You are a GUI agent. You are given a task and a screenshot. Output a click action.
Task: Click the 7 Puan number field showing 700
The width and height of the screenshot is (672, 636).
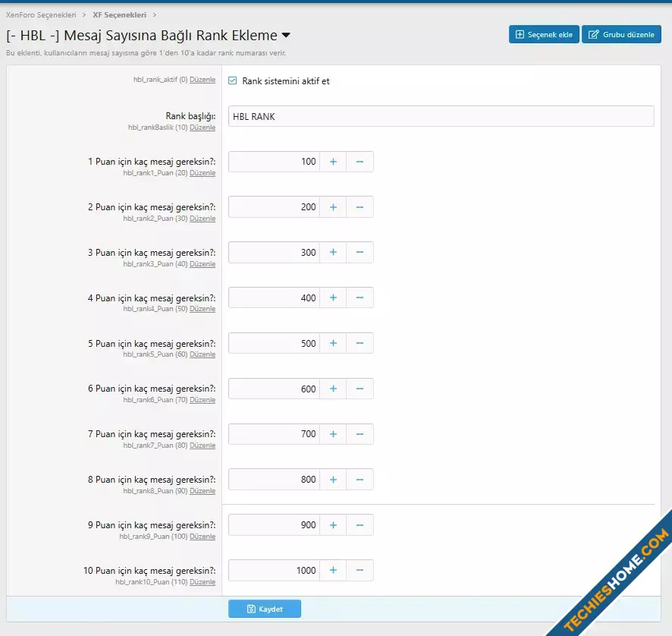click(275, 434)
